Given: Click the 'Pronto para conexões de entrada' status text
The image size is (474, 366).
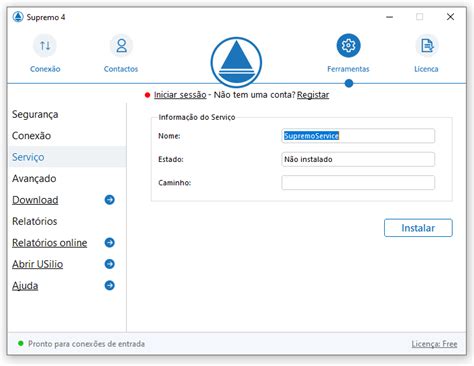Looking at the screenshot, I should (86, 344).
